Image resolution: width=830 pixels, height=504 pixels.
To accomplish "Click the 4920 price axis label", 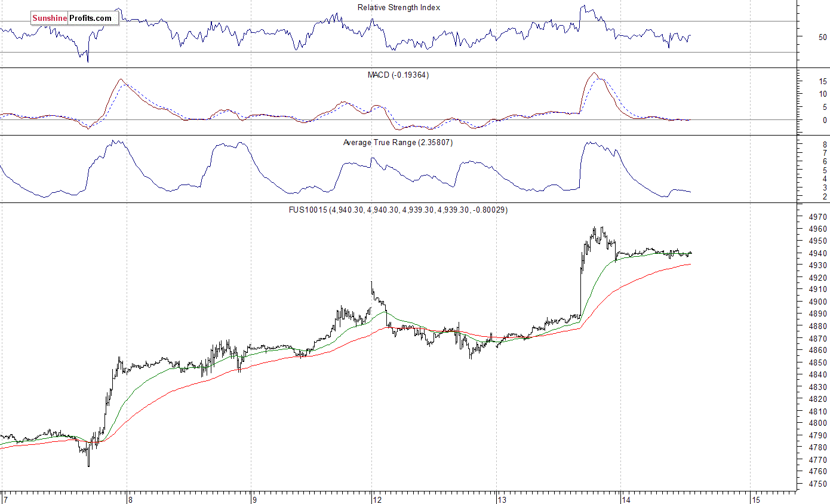I will click(x=819, y=278).
